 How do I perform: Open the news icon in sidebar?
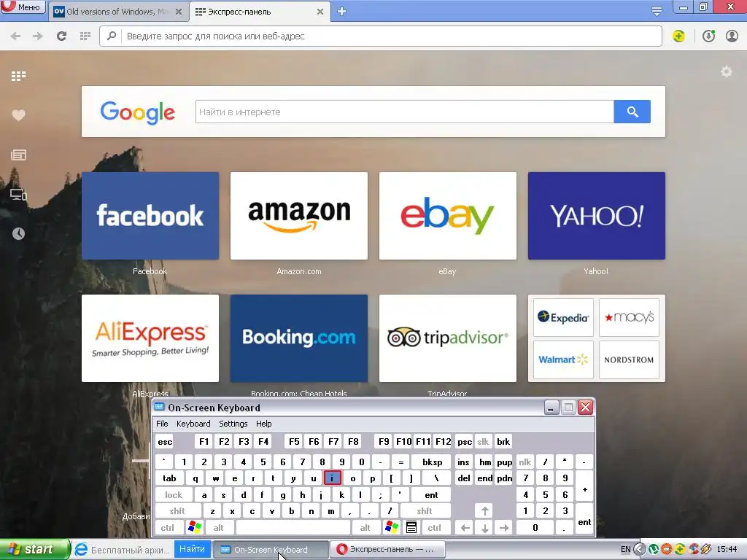18,155
